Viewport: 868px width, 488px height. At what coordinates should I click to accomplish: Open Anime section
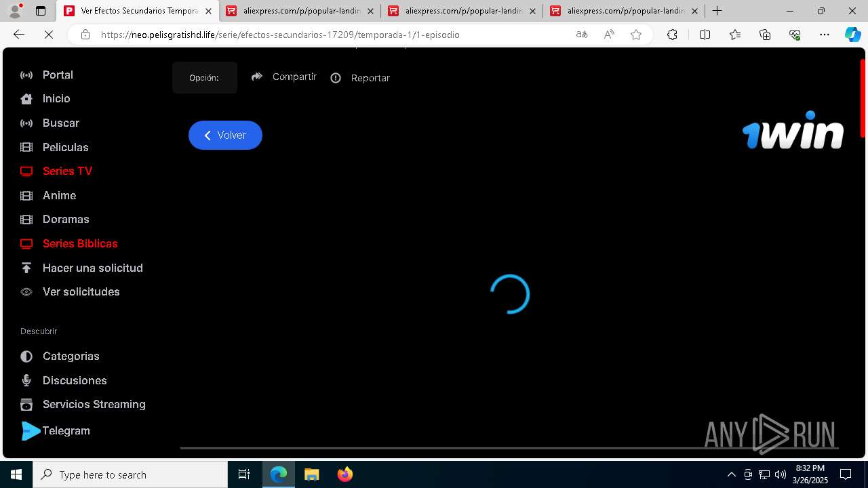47,195
